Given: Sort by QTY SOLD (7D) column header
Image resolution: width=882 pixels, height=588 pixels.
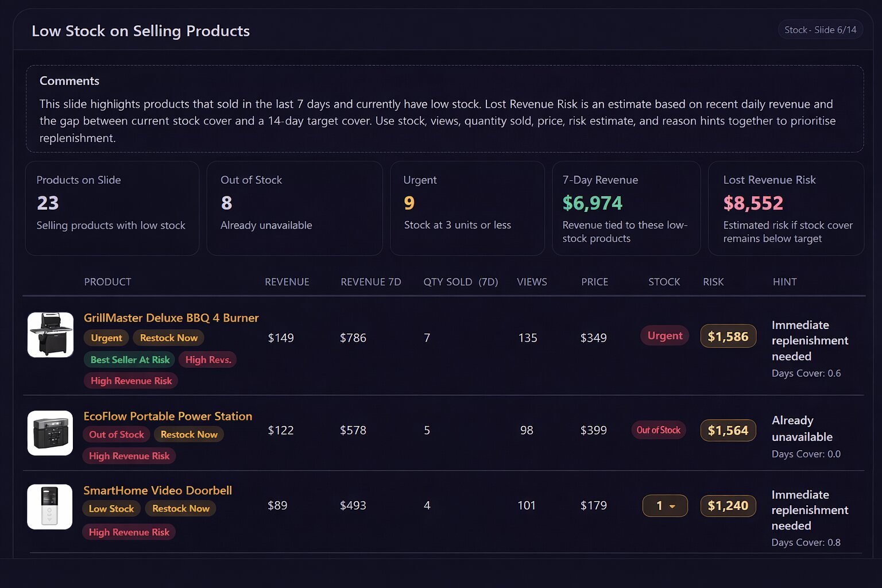Looking at the screenshot, I should pyautogui.click(x=461, y=282).
